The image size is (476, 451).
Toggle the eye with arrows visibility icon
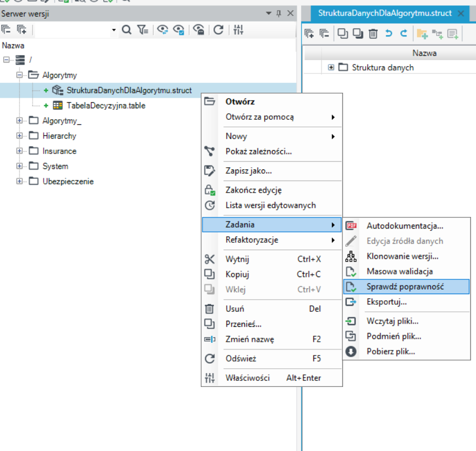pos(163,30)
